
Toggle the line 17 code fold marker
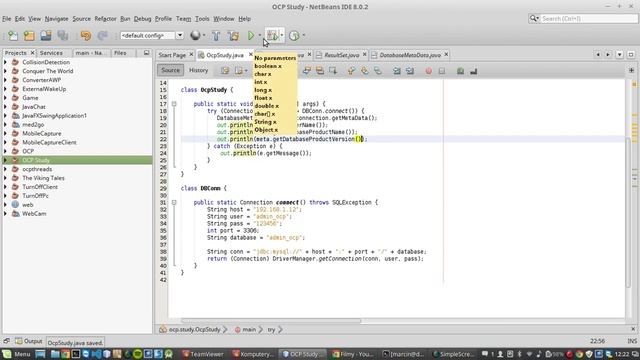pyautogui.click(x=174, y=104)
